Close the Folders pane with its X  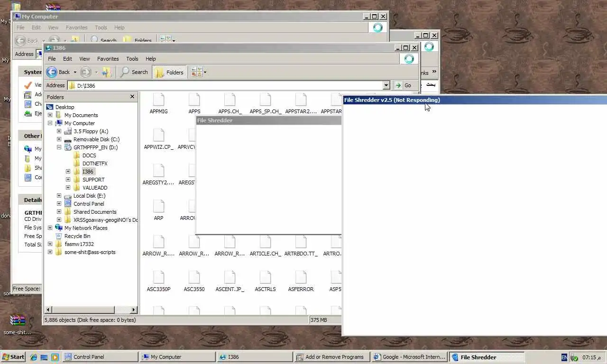pyautogui.click(x=132, y=97)
